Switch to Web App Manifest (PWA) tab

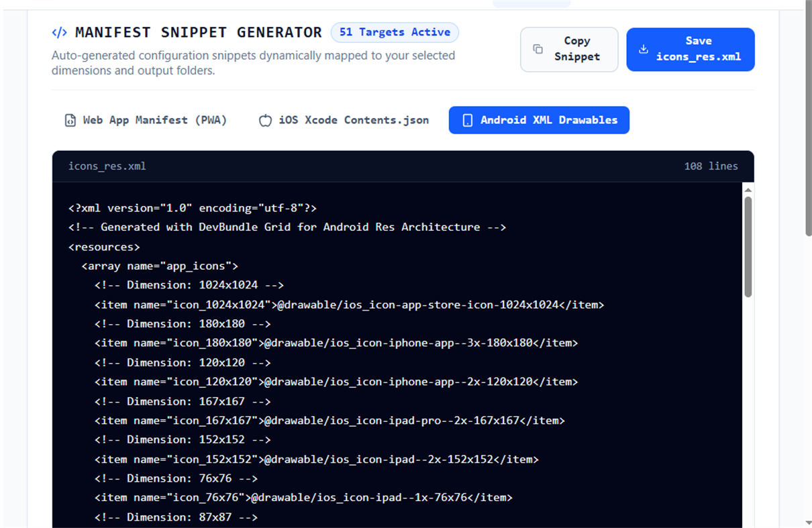[146, 120]
